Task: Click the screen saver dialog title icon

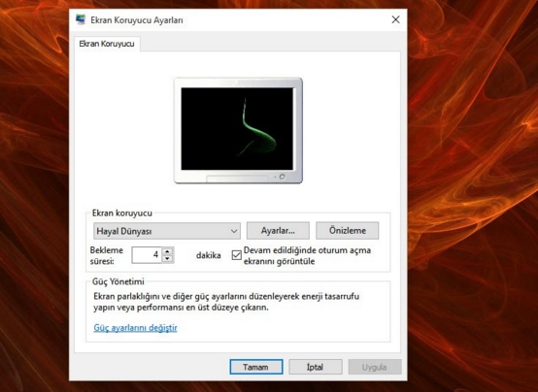Action: [81, 19]
